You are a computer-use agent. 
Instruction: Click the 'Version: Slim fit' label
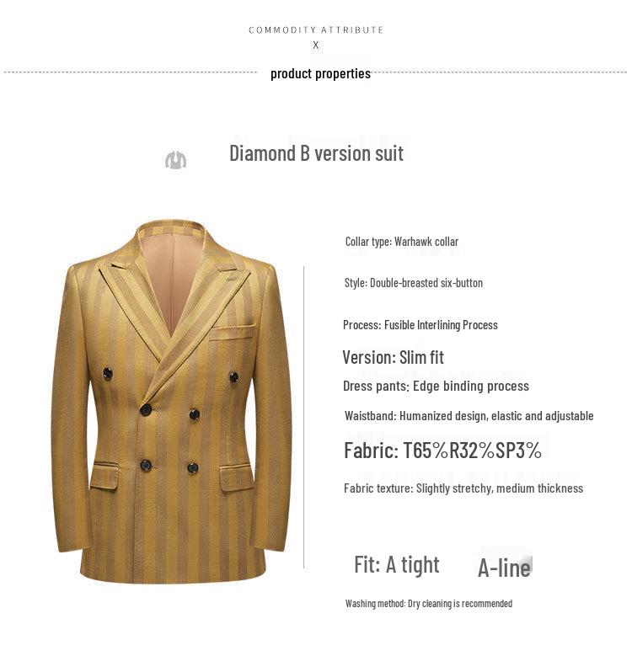(394, 357)
